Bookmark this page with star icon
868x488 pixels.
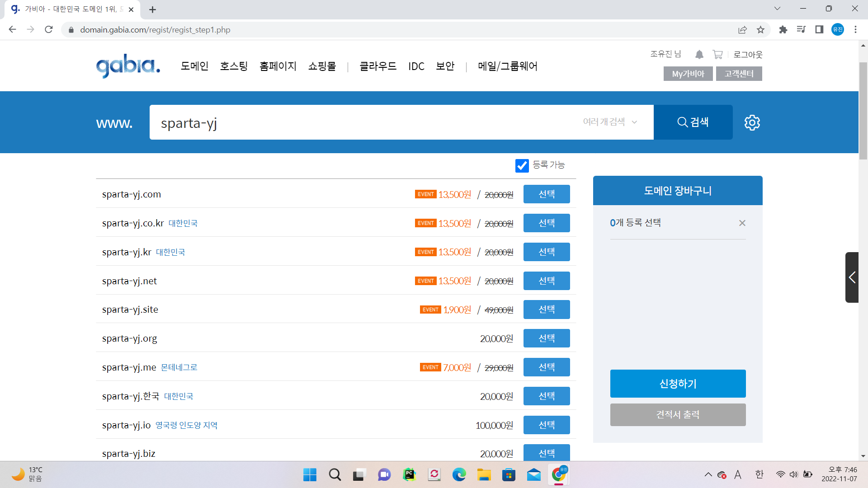point(760,30)
